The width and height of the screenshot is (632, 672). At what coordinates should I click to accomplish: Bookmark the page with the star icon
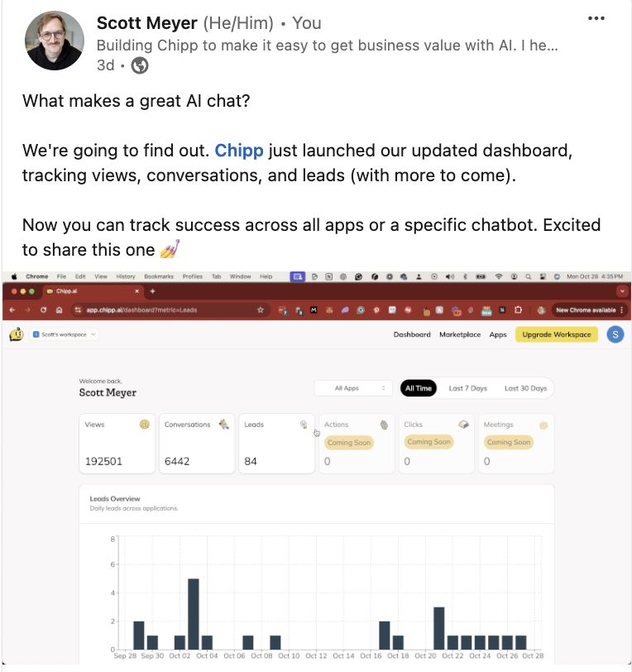260,310
